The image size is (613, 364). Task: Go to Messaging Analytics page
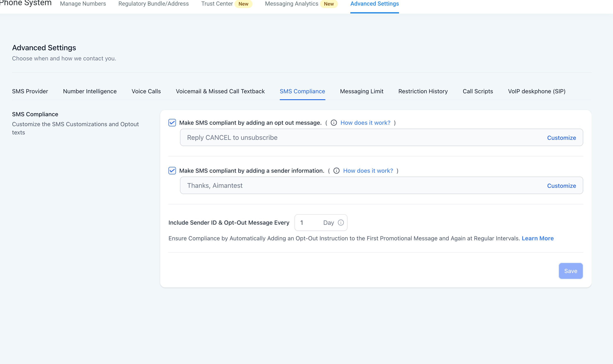(291, 4)
